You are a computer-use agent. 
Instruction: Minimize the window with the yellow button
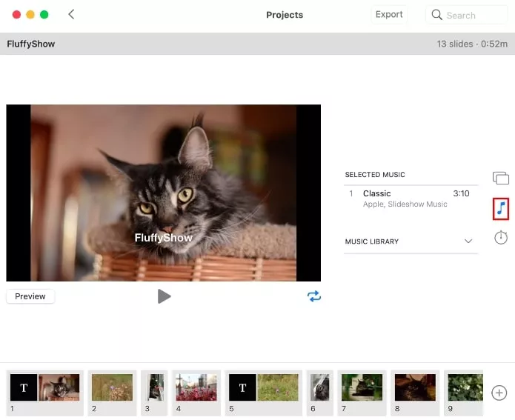[30, 15]
